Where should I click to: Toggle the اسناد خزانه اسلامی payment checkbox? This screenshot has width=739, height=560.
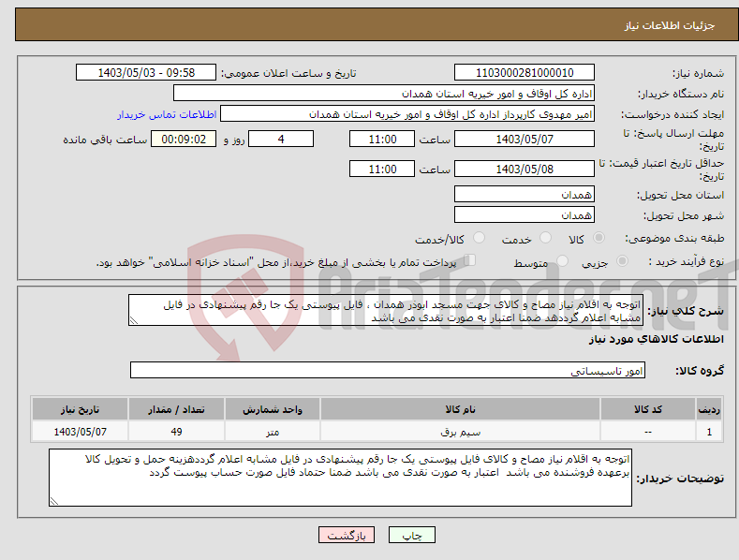tap(470, 260)
